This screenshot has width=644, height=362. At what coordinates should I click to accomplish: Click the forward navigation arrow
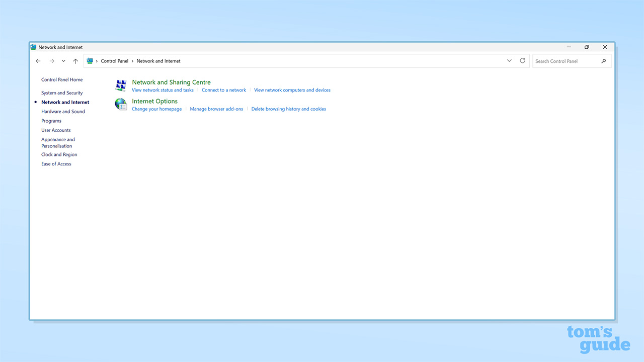(51, 61)
